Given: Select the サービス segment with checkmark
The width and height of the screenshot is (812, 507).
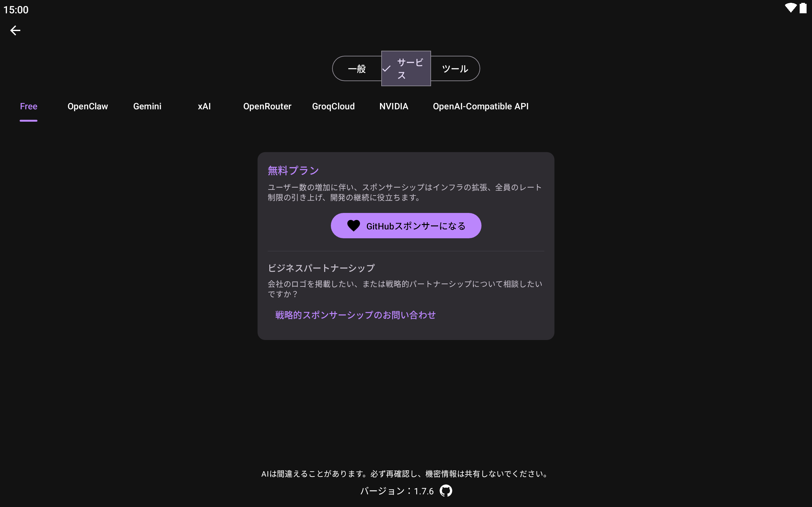Looking at the screenshot, I should point(406,69).
